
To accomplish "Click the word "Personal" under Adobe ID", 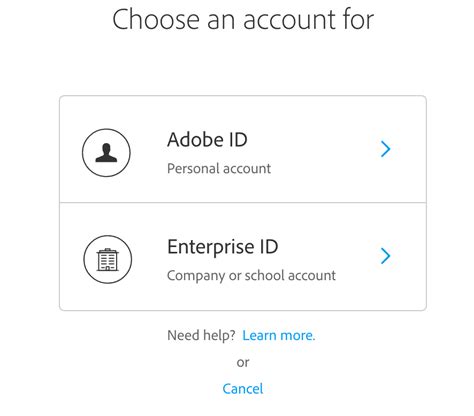I will pyautogui.click(x=193, y=169).
